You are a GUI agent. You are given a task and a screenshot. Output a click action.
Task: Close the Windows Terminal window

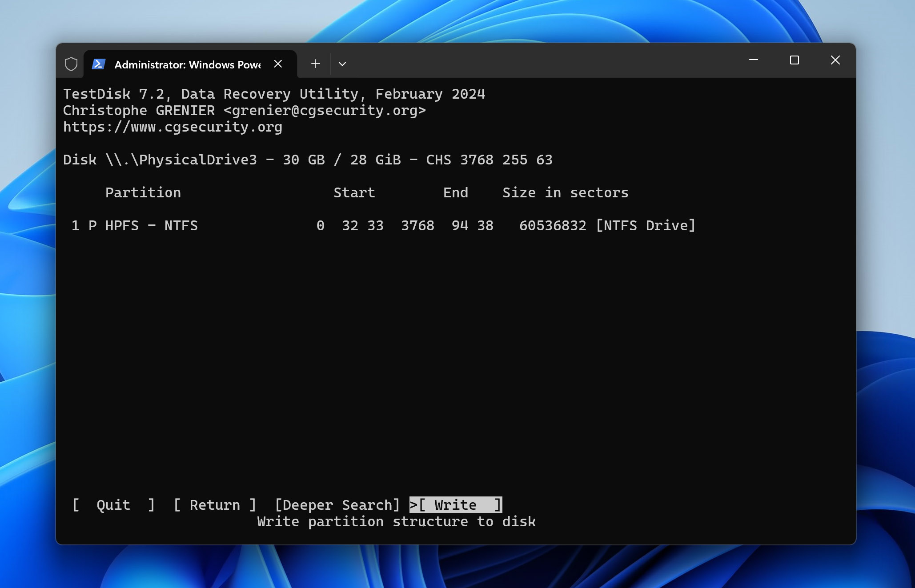tap(835, 60)
